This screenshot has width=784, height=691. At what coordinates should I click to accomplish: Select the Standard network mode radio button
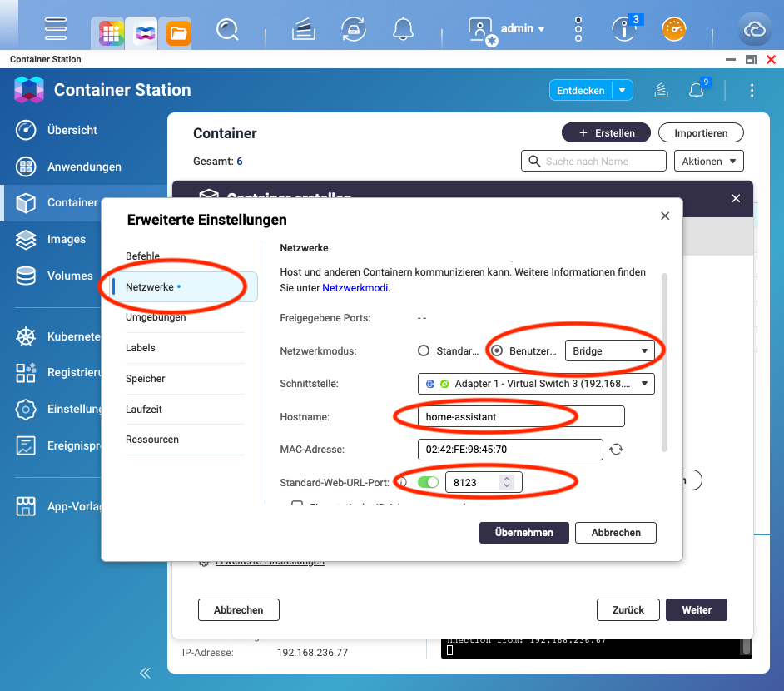click(x=424, y=350)
